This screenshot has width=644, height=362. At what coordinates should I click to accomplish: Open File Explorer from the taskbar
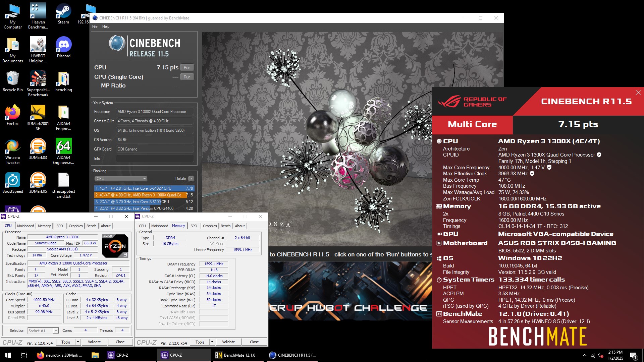tap(95, 355)
